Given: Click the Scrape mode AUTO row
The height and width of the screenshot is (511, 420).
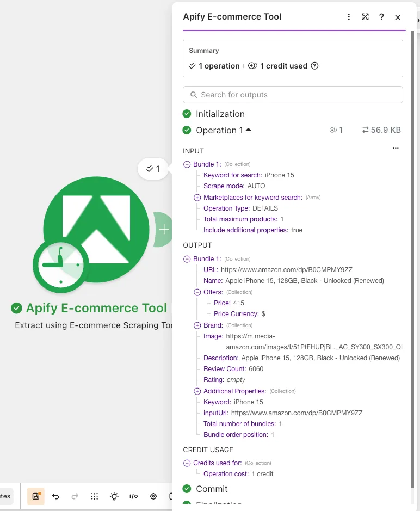Looking at the screenshot, I should 234,186.
